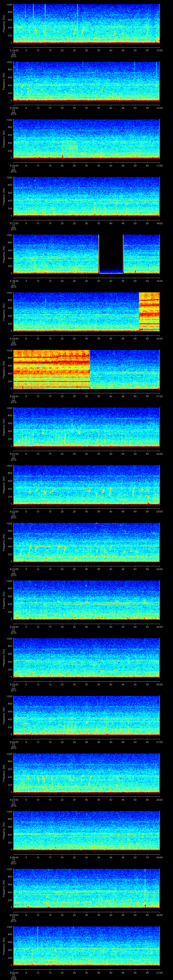This screenshot has height=980, width=173.
Task: Click the '30:00' end time label
Action: click(x=159, y=915)
